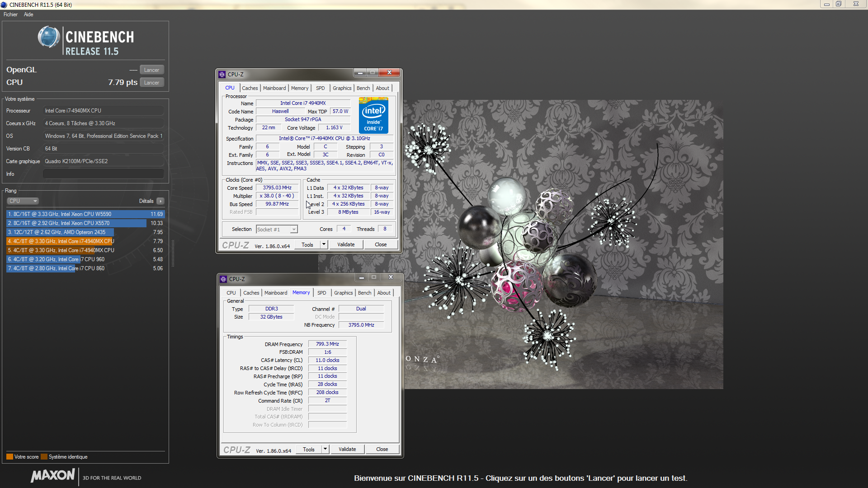868x488 pixels.
Task: Launch the CPU test with Lancer
Action: (151, 83)
